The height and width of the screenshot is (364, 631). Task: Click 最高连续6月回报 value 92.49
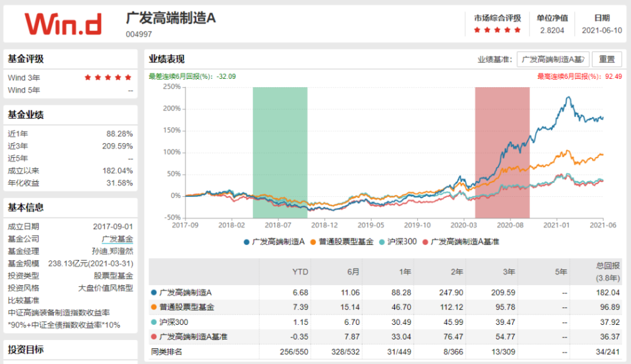tap(613, 76)
